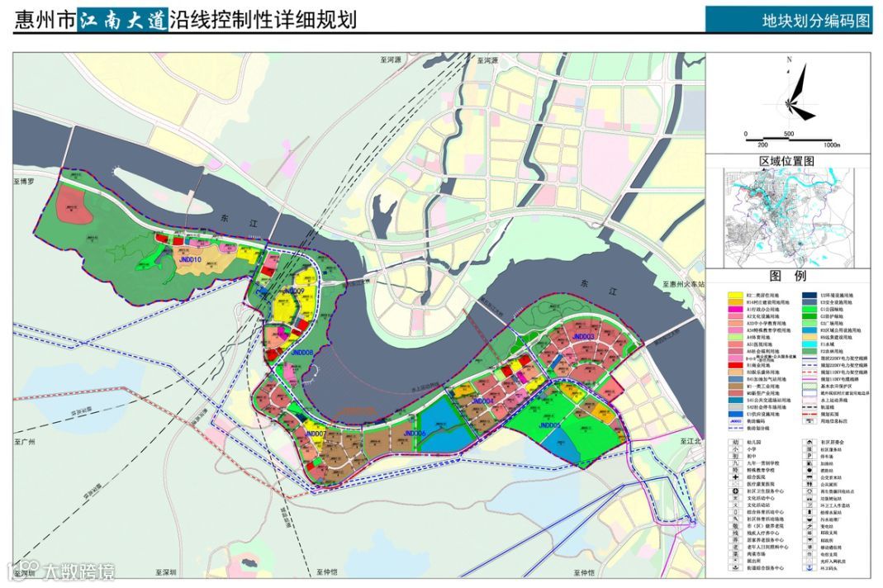Click the JND010 parcel code on map
Viewport: 883px width, 588px height.
point(190,259)
